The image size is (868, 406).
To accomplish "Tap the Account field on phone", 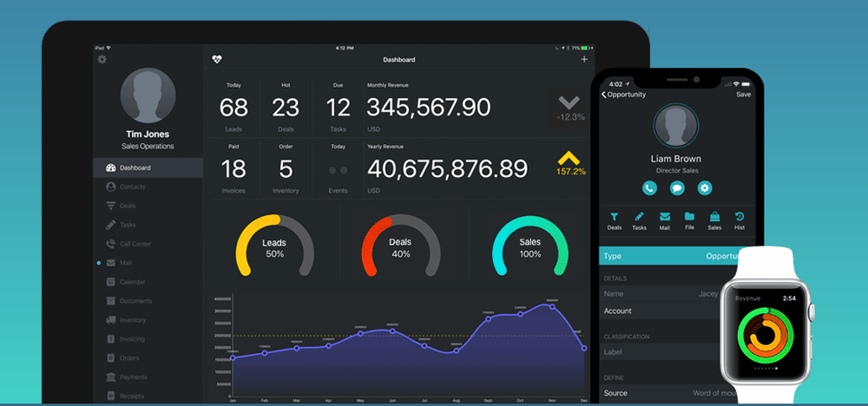I will [x=661, y=311].
